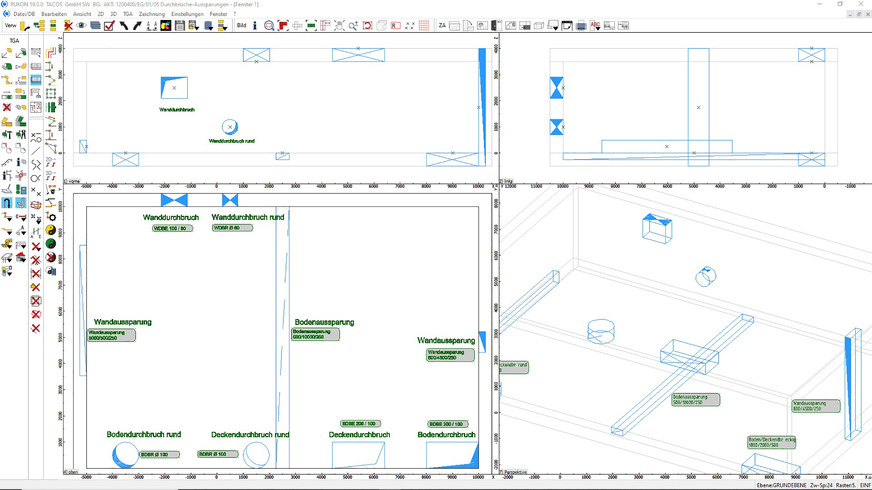Click the ABC text dropdown icon
Screen dimensions: 872x490
pyautogui.click(x=597, y=25)
